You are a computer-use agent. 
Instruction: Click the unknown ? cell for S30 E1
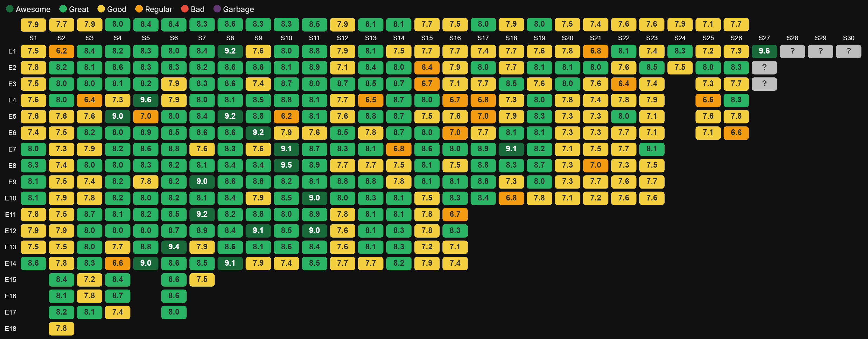tap(848, 51)
